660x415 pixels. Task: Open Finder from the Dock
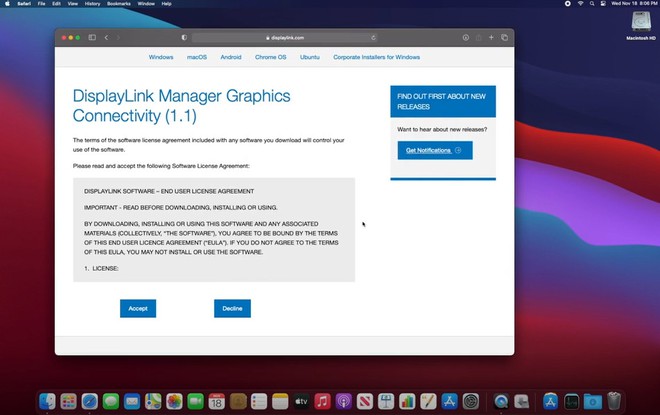tap(47, 402)
